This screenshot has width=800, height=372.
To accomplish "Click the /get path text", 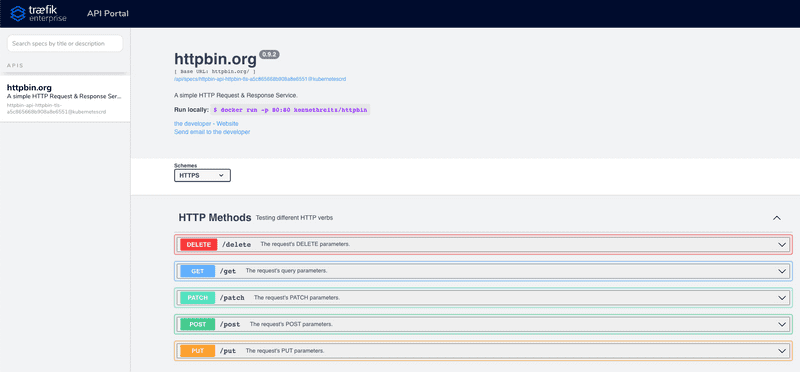I will pyautogui.click(x=228, y=271).
